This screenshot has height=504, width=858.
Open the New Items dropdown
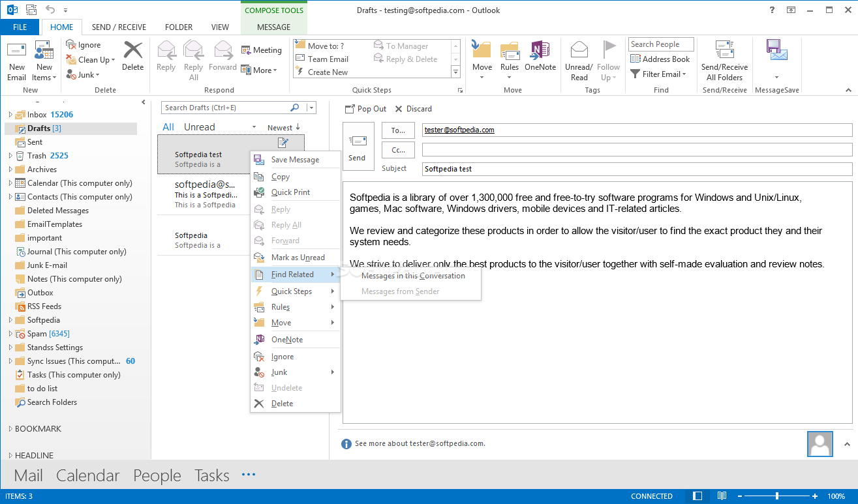(x=44, y=72)
